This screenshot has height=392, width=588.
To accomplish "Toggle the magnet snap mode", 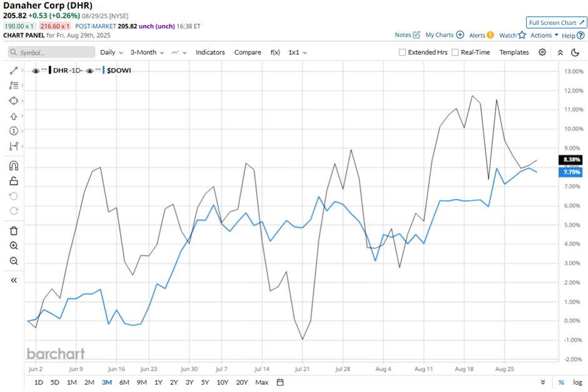I will (x=14, y=166).
